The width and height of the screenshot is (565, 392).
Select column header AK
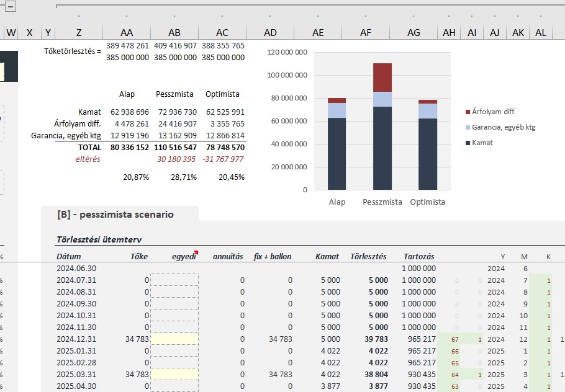518,32
